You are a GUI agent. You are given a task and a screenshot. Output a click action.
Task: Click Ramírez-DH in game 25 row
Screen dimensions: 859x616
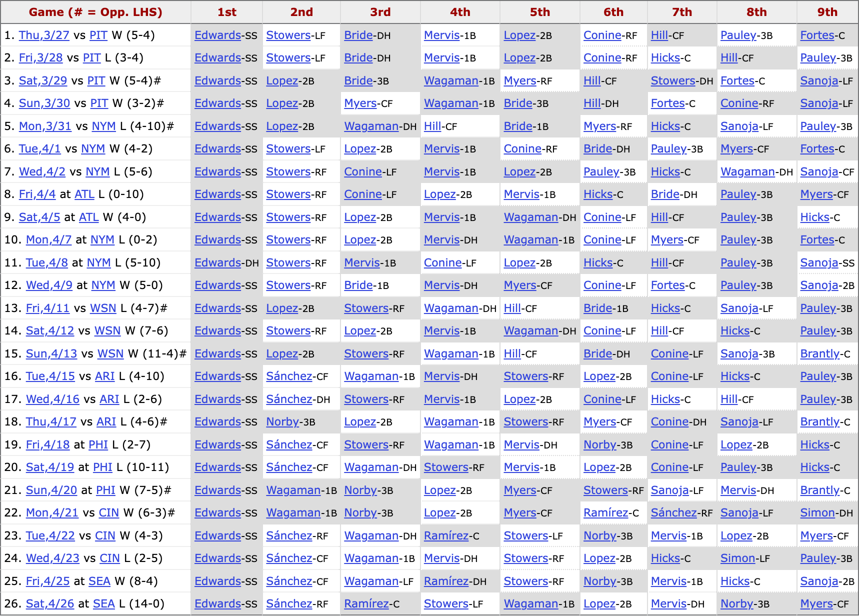pyautogui.click(x=455, y=581)
